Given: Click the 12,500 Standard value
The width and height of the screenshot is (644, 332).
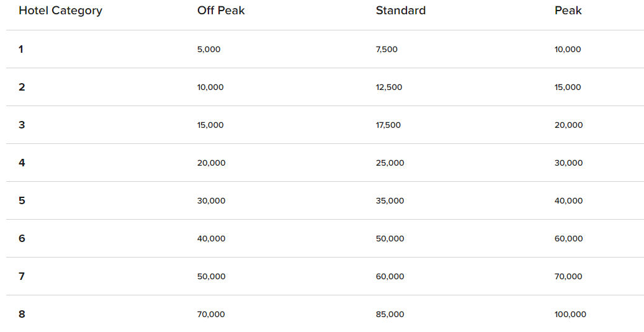Looking at the screenshot, I should 389,87.
